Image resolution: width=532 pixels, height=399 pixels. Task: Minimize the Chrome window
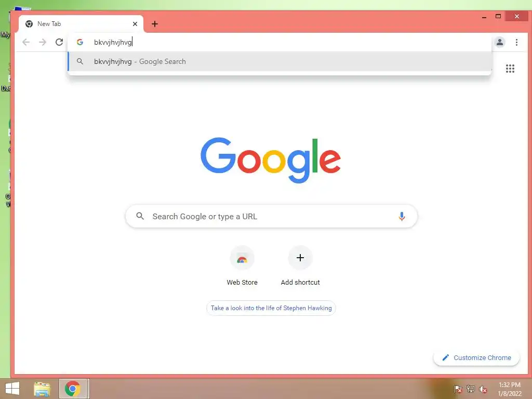click(x=484, y=16)
